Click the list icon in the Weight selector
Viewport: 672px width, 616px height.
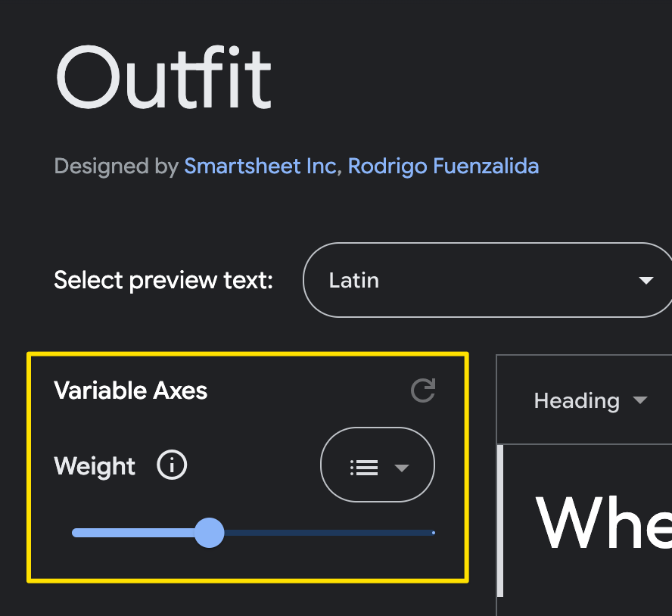click(x=364, y=467)
